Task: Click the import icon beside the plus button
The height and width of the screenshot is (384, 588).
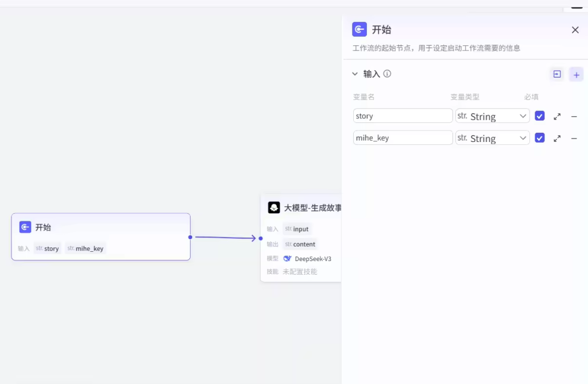Action: (x=556, y=74)
